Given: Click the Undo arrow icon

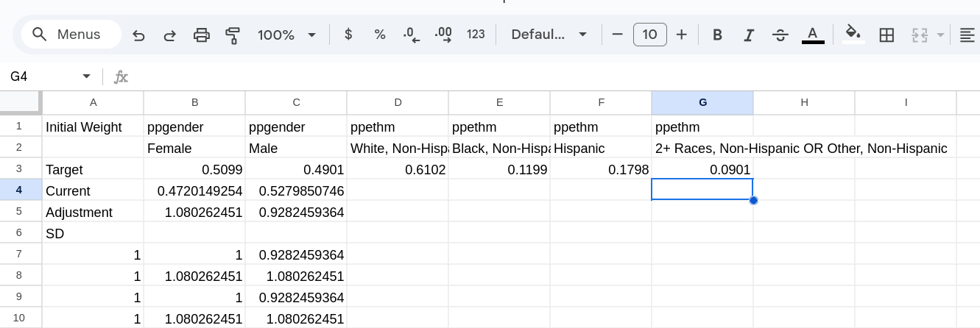Looking at the screenshot, I should point(138,35).
